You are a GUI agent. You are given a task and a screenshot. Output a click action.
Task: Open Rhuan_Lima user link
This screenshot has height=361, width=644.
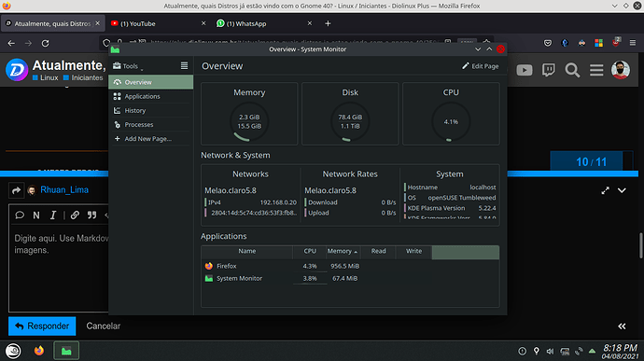tap(64, 189)
